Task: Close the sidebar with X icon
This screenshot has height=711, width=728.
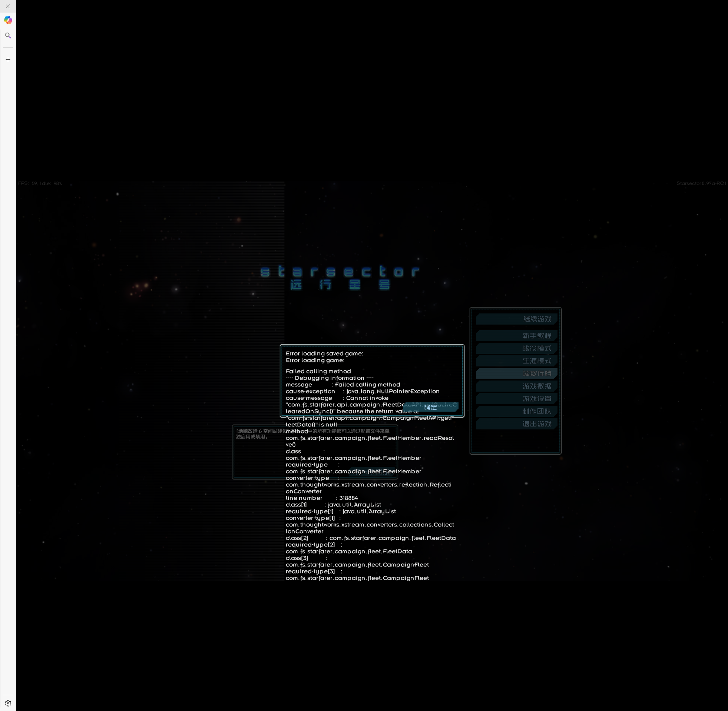Action: coord(8,6)
